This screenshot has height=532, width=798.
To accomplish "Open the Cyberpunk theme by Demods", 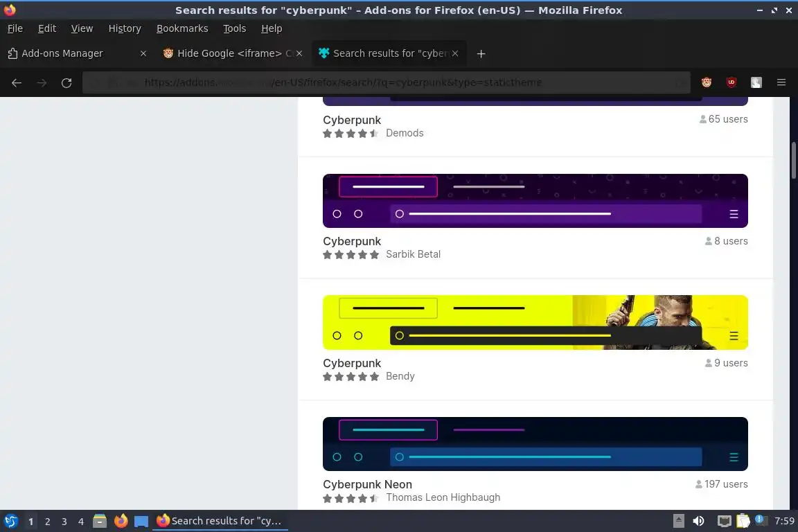I will [352, 120].
